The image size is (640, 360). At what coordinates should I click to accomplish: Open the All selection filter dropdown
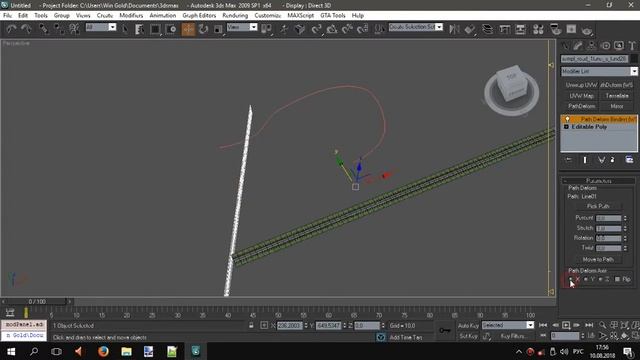112,27
